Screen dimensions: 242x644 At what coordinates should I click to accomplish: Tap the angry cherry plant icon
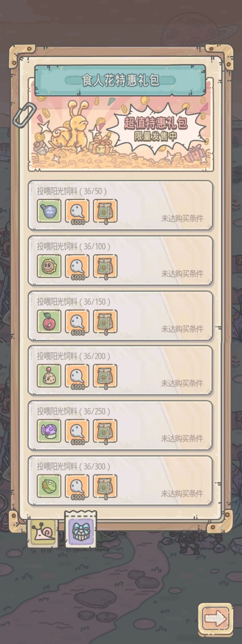click(49, 321)
